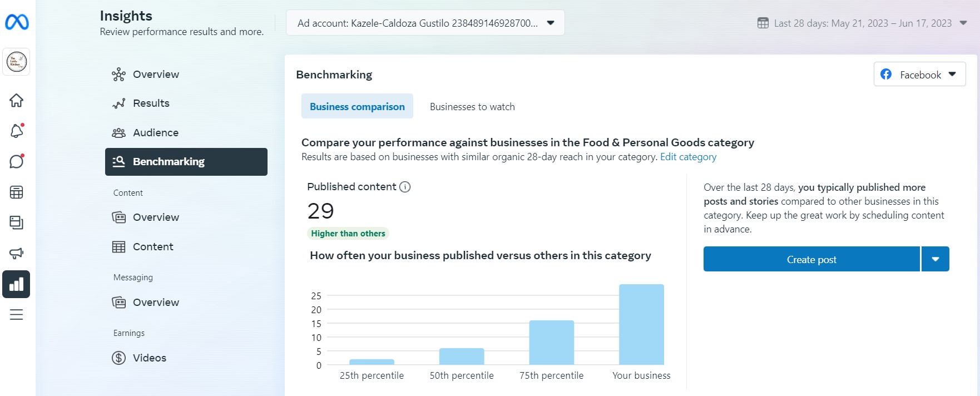Image resolution: width=980 pixels, height=396 pixels.
Task: Click the Published content info icon
Action: (405, 187)
